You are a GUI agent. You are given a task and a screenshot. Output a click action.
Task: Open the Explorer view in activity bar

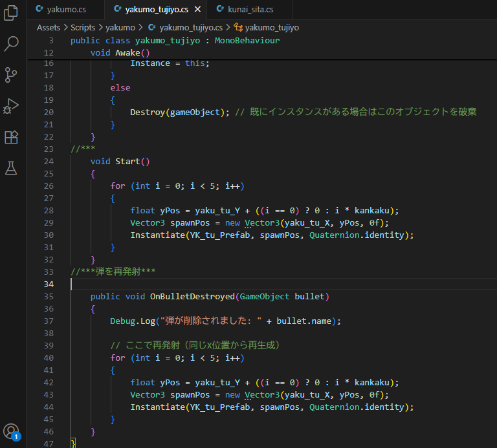pyautogui.click(x=11, y=13)
